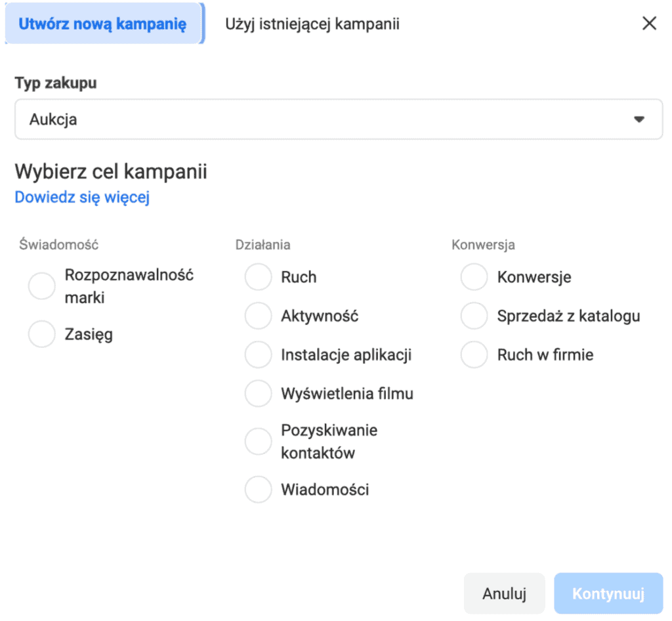Select Pozyskiwanie kontaktów objective

(258, 442)
